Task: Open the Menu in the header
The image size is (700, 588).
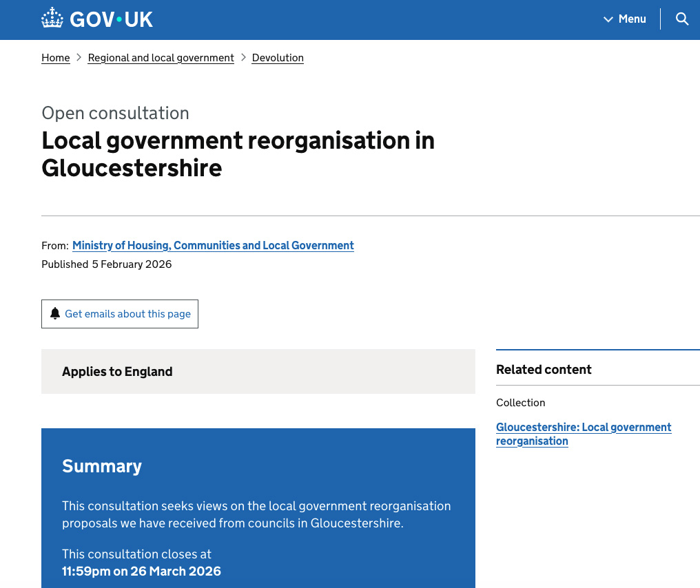Action: click(631, 19)
